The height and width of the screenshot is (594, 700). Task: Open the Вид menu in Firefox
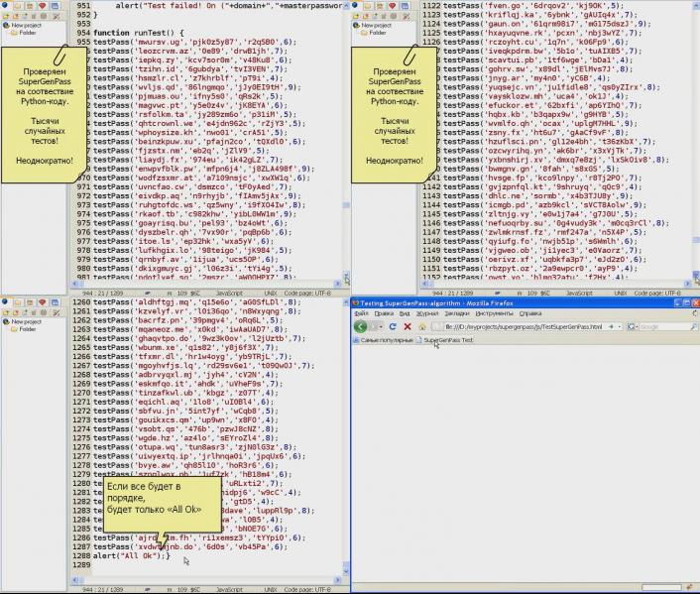(405, 313)
